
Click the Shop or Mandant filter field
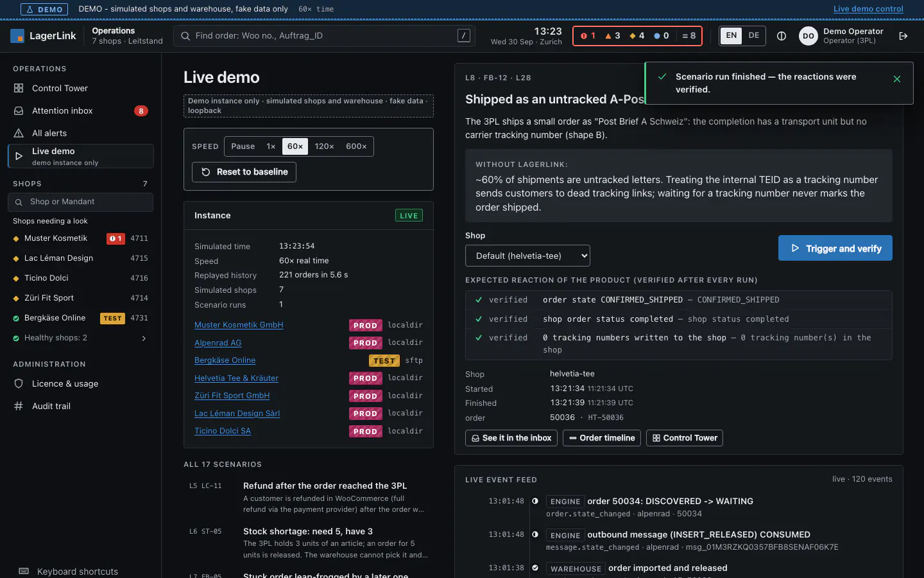coord(80,202)
